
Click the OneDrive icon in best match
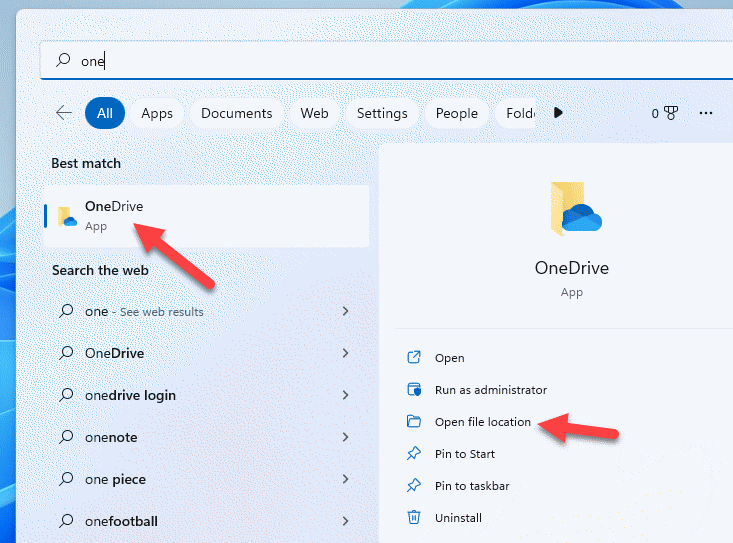(67, 217)
